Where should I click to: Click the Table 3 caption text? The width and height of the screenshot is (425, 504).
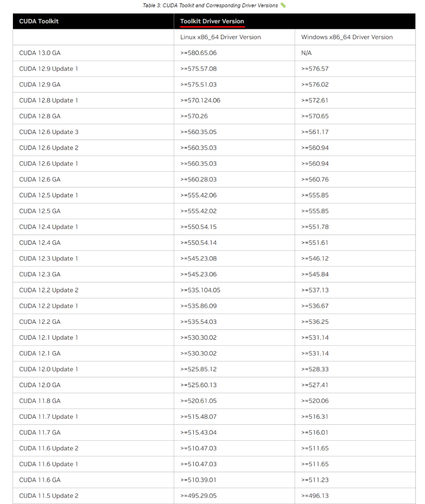pyautogui.click(x=210, y=6)
